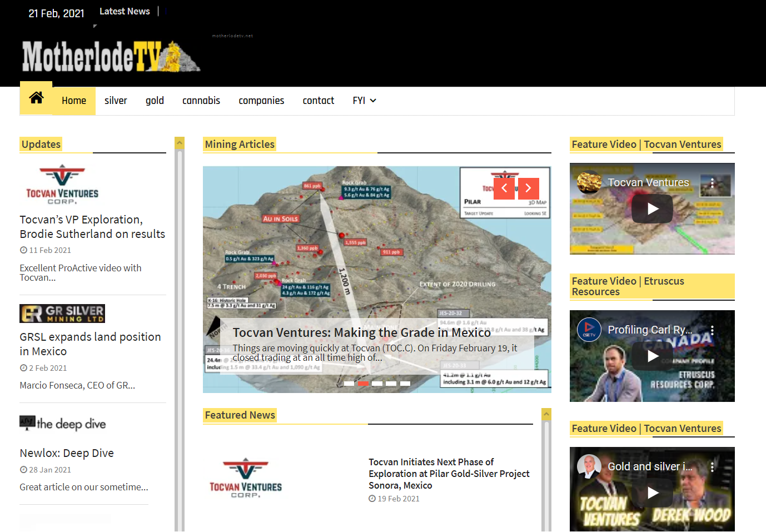Open the contact menu item
Screen dimensions: 766x532
319,101
